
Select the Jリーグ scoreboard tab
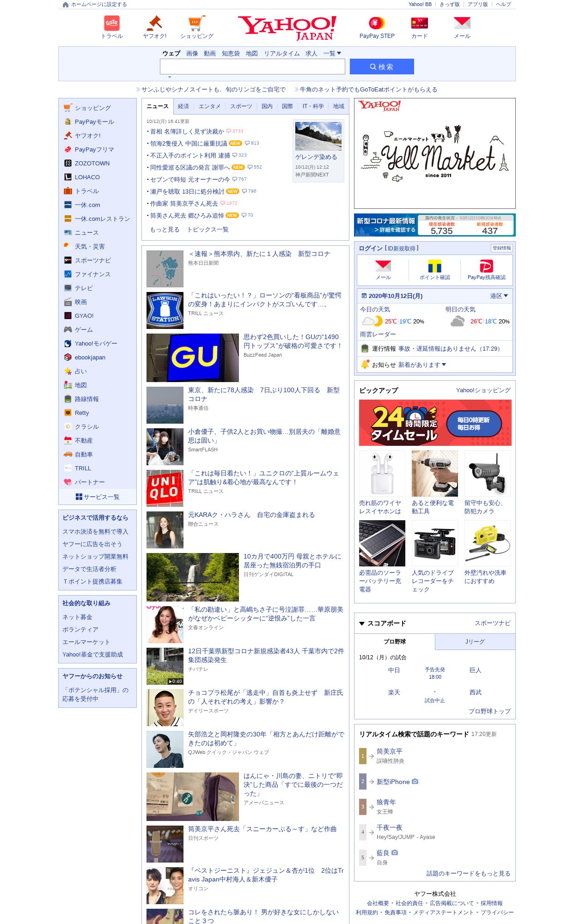(475, 642)
